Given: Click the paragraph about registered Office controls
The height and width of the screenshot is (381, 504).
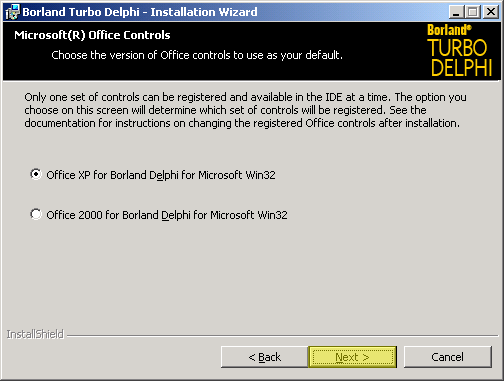Looking at the screenshot, I should click(x=245, y=110).
